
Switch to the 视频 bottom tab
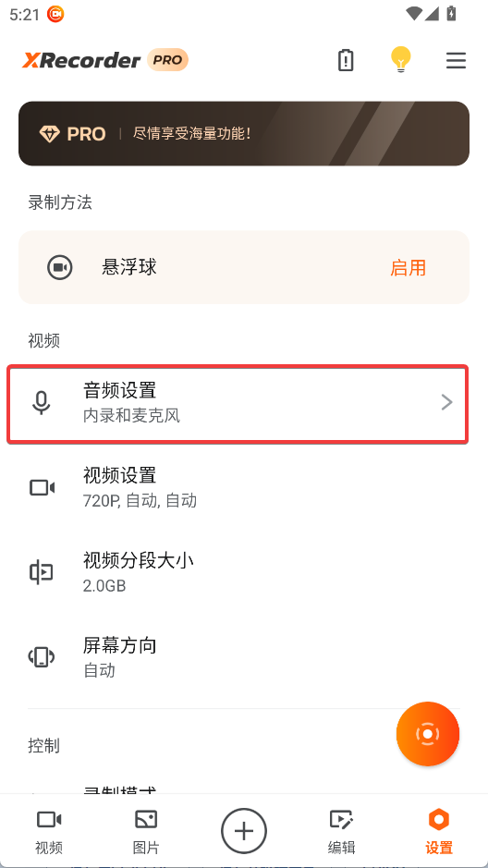tap(49, 831)
